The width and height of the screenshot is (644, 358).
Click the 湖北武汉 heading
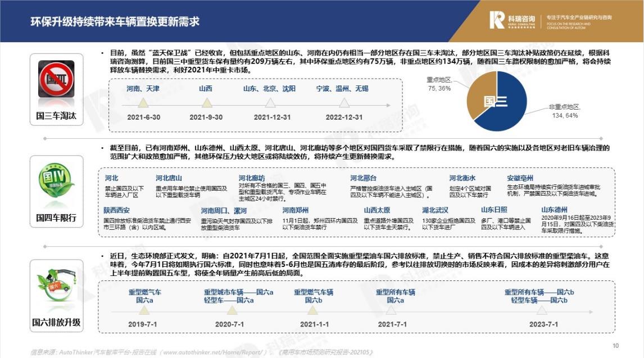(435, 210)
